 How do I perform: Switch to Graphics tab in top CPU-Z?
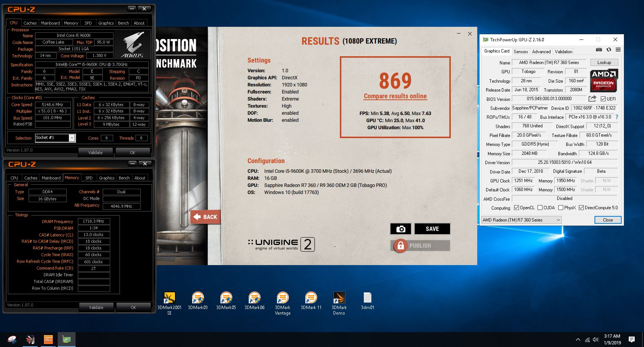click(x=106, y=23)
